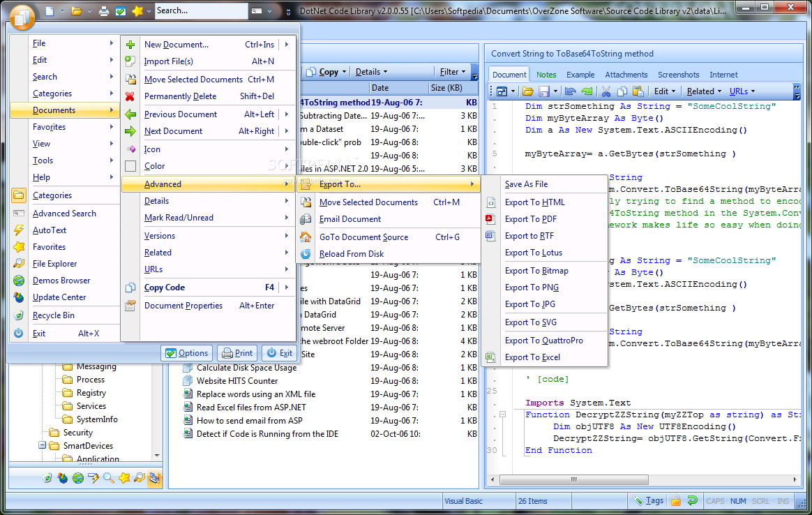Switch to the Screenshots tab

[x=678, y=75]
